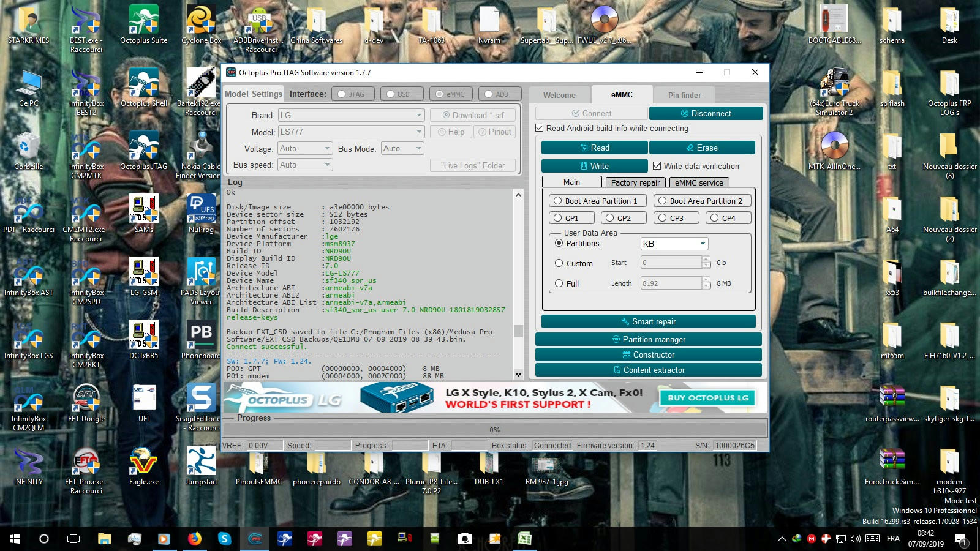Open the Bus Mode dropdown
The image size is (980, 551).
[402, 148]
